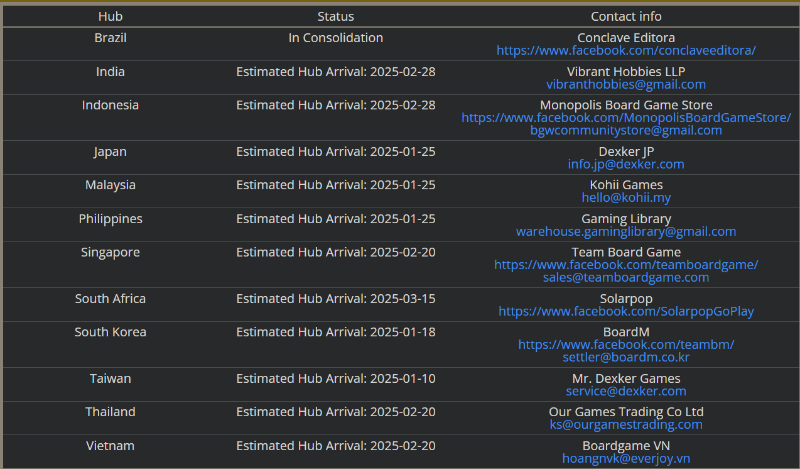Viewport: 800px width, 469px height.
Task: Click the hello@kohii.my email link
Action: (x=626, y=198)
